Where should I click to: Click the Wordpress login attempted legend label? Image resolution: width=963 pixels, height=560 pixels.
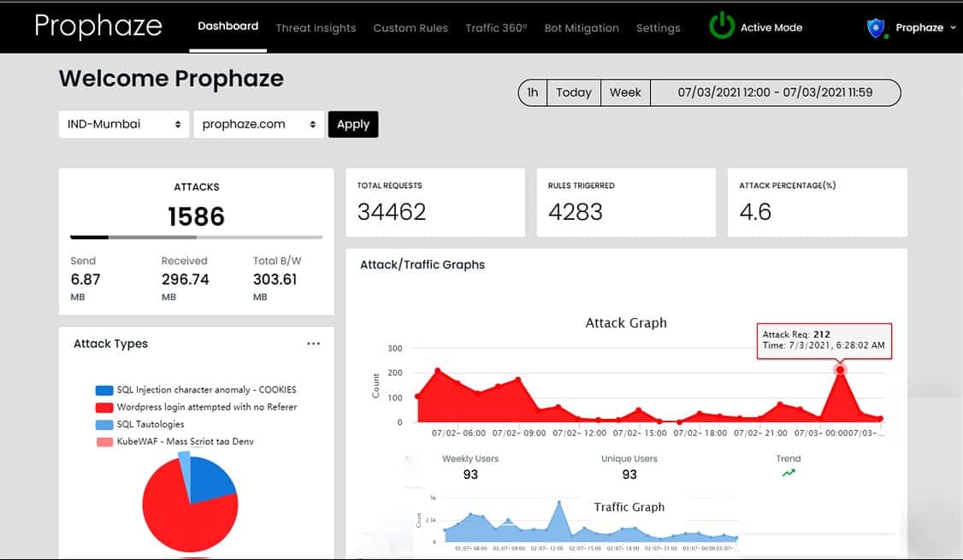207,407
